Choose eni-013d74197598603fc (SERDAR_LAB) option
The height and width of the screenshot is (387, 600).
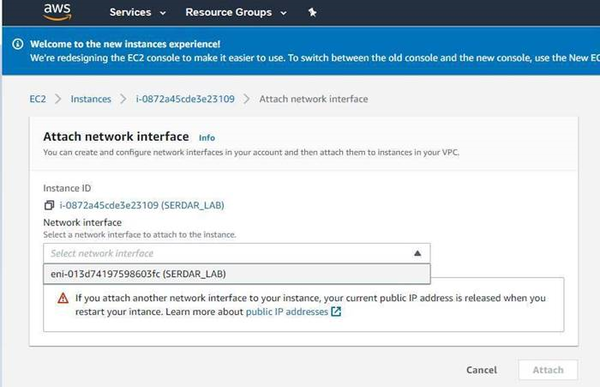tap(237, 274)
